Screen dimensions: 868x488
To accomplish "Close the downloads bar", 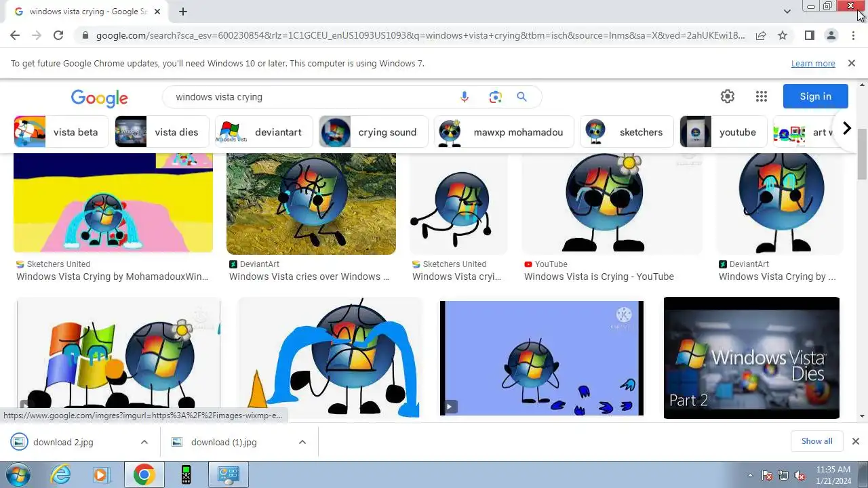I will [x=855, y=441].
